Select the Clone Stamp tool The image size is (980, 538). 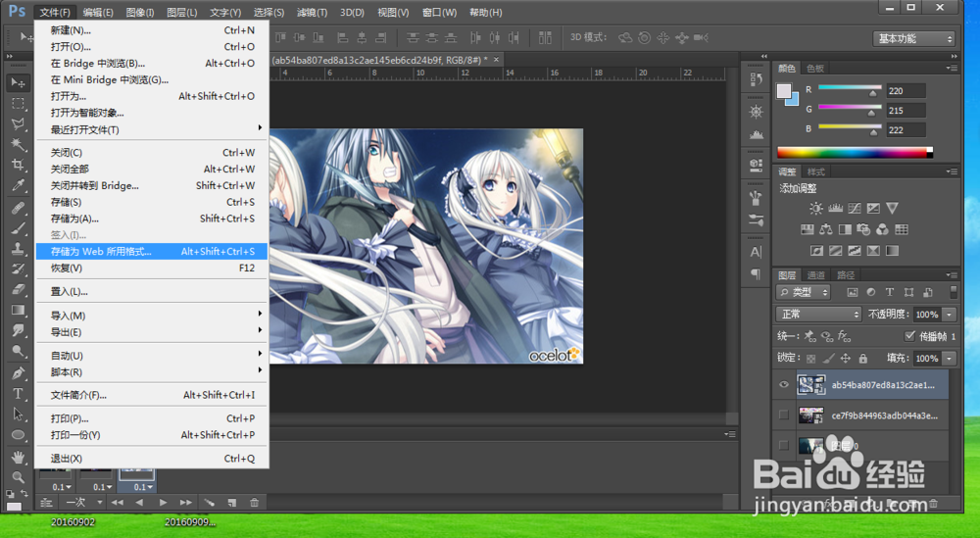18,249
